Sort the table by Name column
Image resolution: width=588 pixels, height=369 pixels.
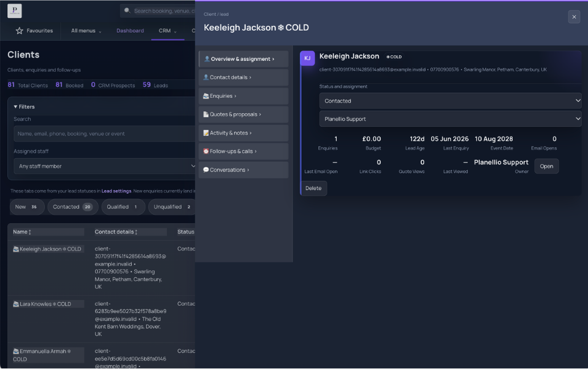22,232
